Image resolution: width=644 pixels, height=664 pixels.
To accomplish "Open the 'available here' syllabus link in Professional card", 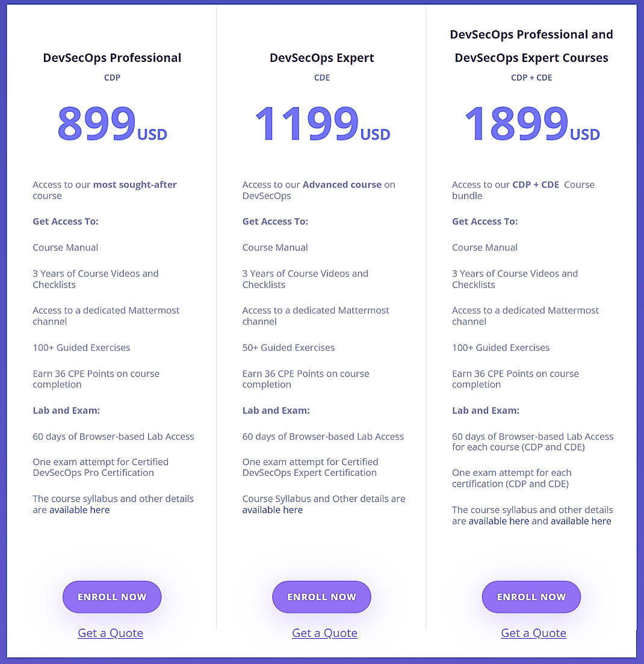I will click(79, 509).
